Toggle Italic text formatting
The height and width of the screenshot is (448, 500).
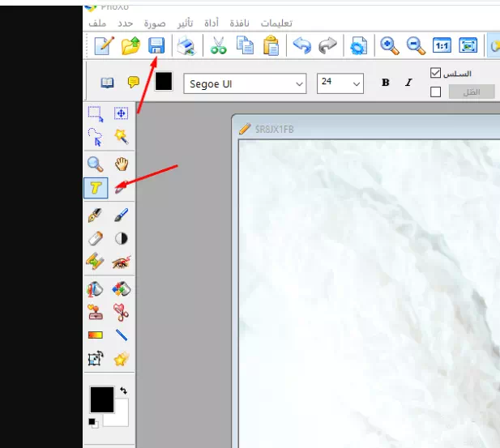pyautogui.click(x=408, y=83)
